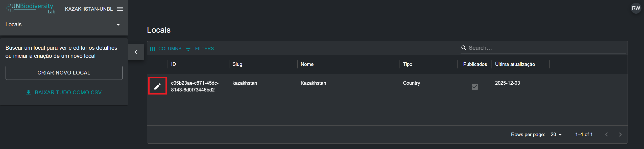Go to next page arrow
644x149 pixels.
pyautogui.click(x=620, y=135)
